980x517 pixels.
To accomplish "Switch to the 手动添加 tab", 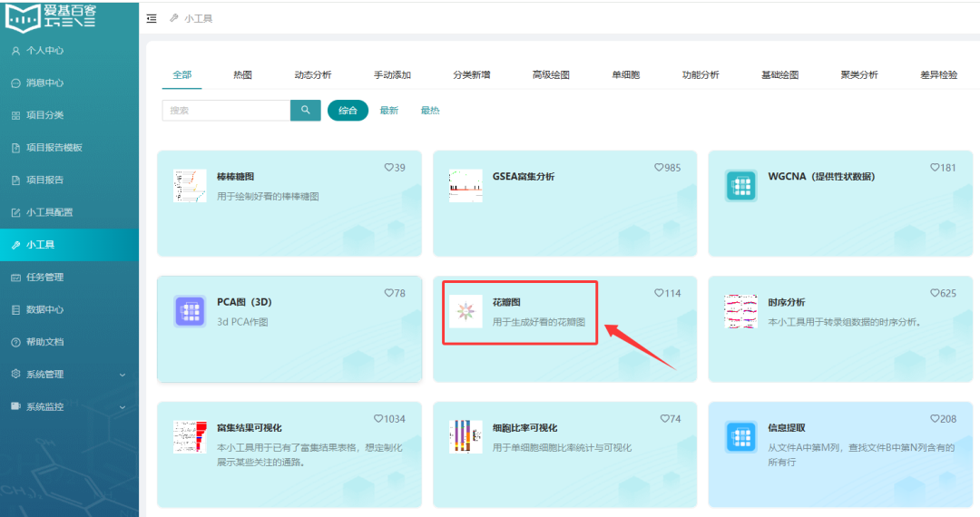I will coord(392,75).
